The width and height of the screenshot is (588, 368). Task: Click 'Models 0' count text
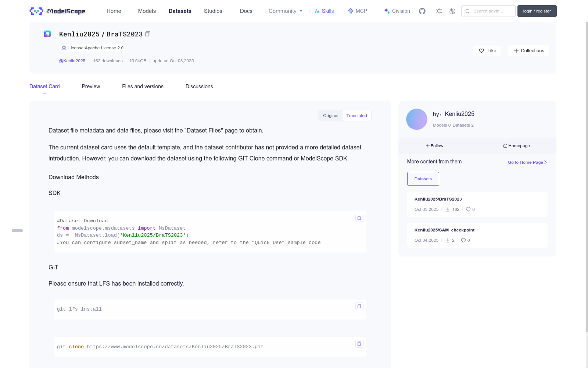441,125
